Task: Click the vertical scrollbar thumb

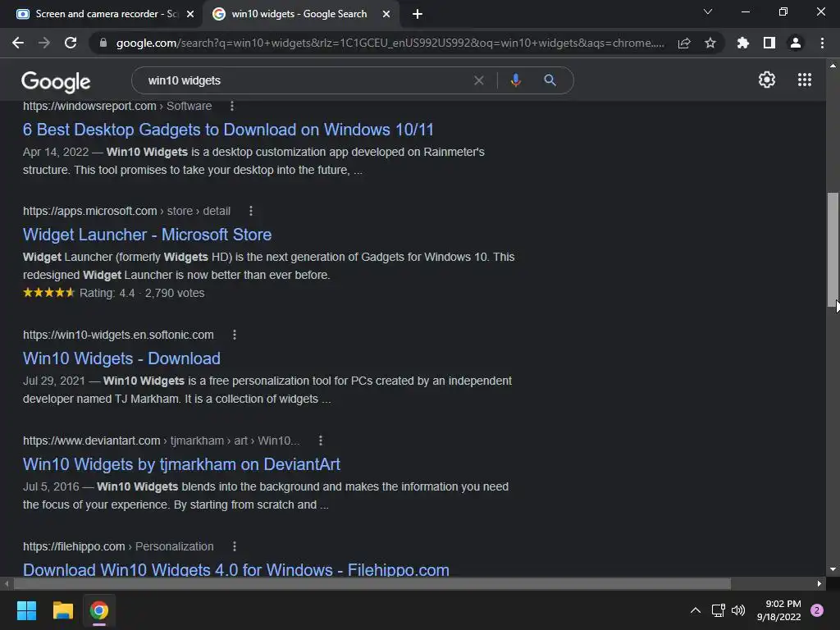Action: point(833,249)
